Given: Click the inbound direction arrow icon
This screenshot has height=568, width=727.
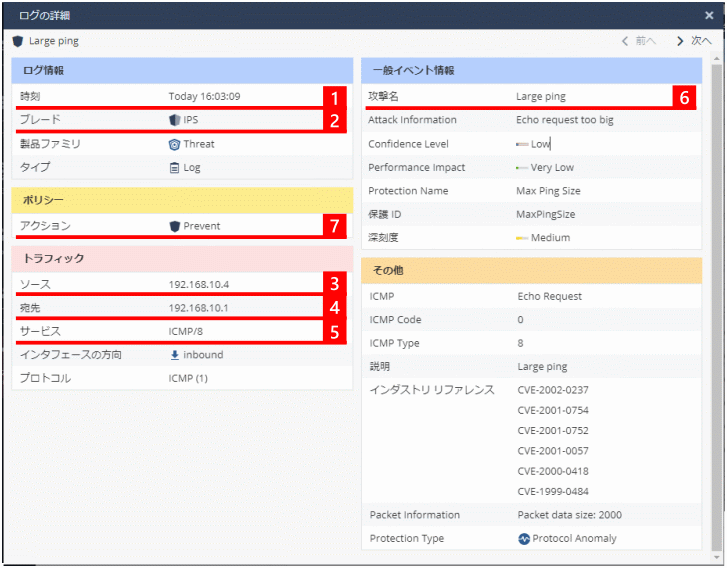Looking at the screenshot, I should coord(175,355).
